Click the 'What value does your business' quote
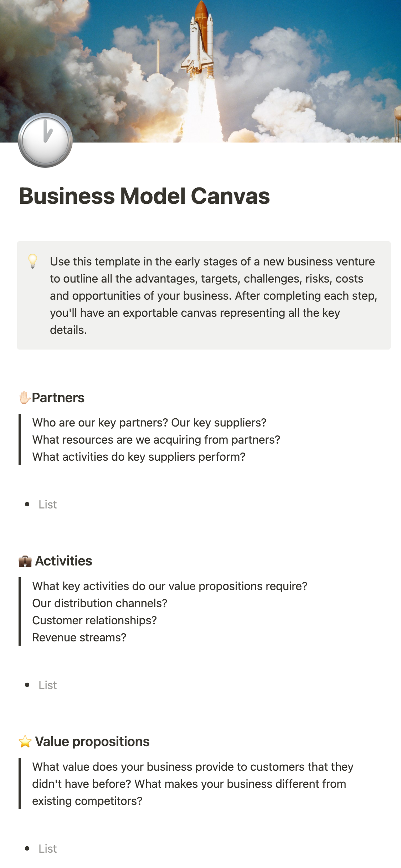 point(192,784)
